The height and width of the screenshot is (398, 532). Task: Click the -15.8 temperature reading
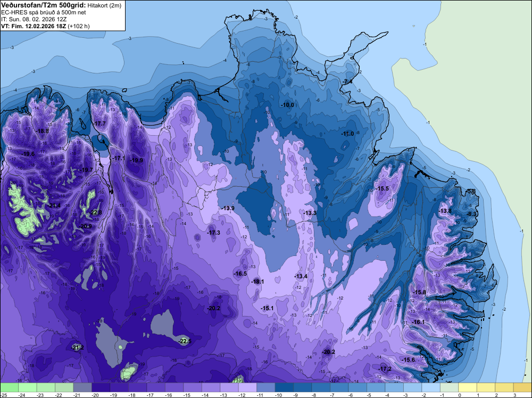(x=419, y=292)
